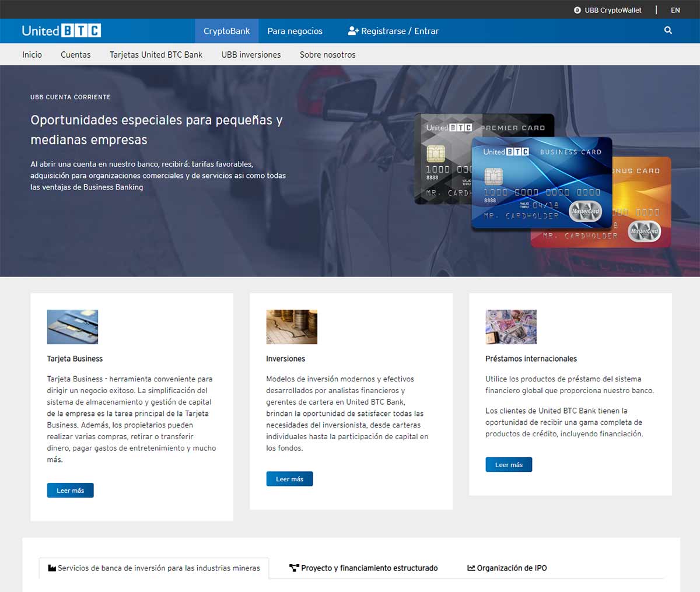Viewport: 700px width, 592px height.
Task: Click the Tarjeta Business thumbnail image
Action: pos(72,327)
